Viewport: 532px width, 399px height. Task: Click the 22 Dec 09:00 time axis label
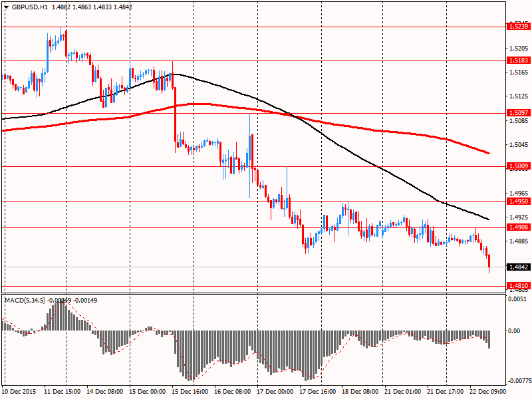(487, 392)
